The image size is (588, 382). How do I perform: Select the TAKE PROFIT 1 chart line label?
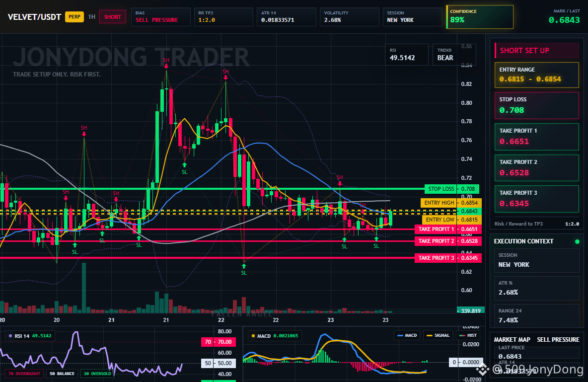pyautogui.click(x=448, y=229)
